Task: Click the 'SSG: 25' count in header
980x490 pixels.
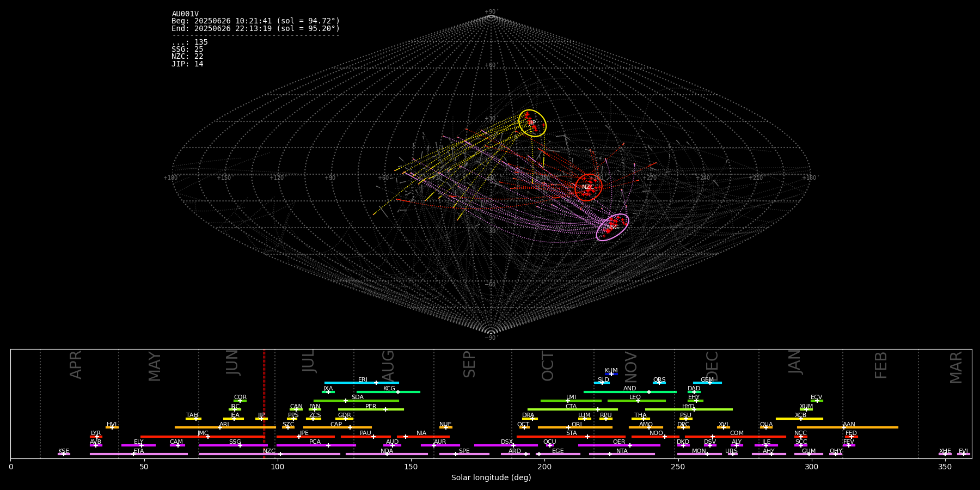Action: 187,50
